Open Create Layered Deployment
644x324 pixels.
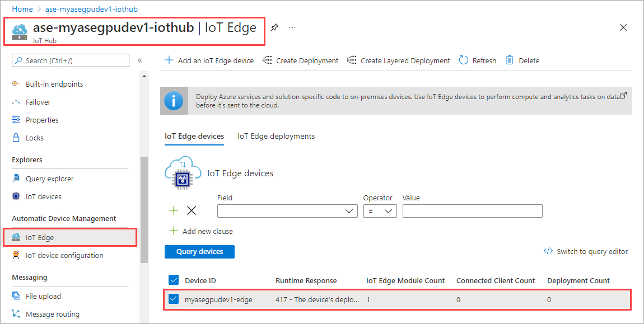[398, 60]
